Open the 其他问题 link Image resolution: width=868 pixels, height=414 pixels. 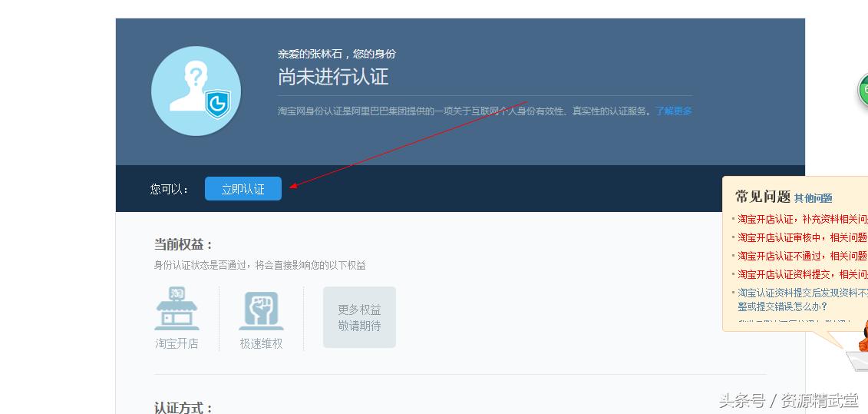pos(814,198)
